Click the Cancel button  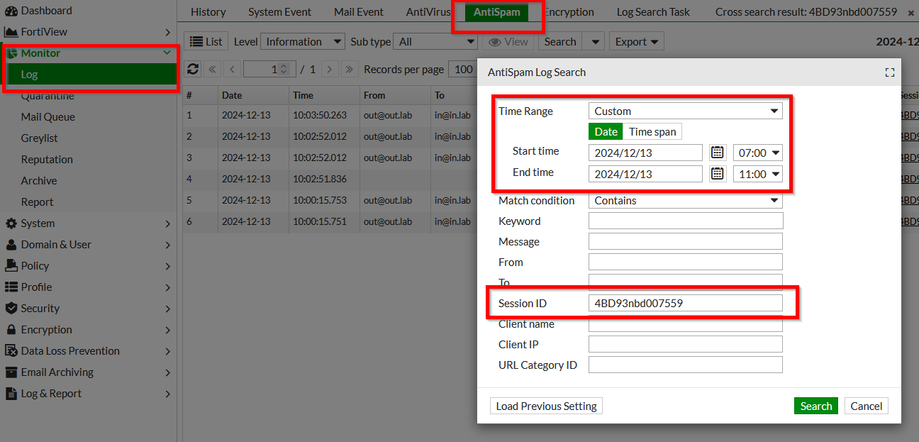pyautogui.click(x=866, y=406)
